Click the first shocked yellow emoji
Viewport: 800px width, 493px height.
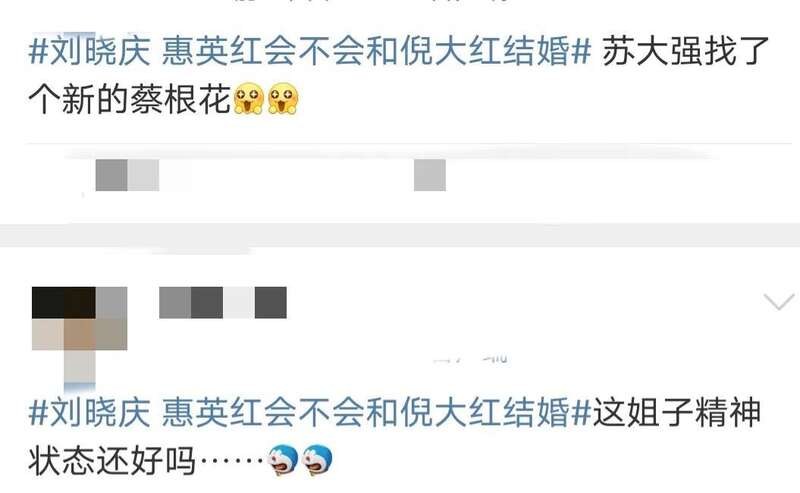click(x=248, y=98)
